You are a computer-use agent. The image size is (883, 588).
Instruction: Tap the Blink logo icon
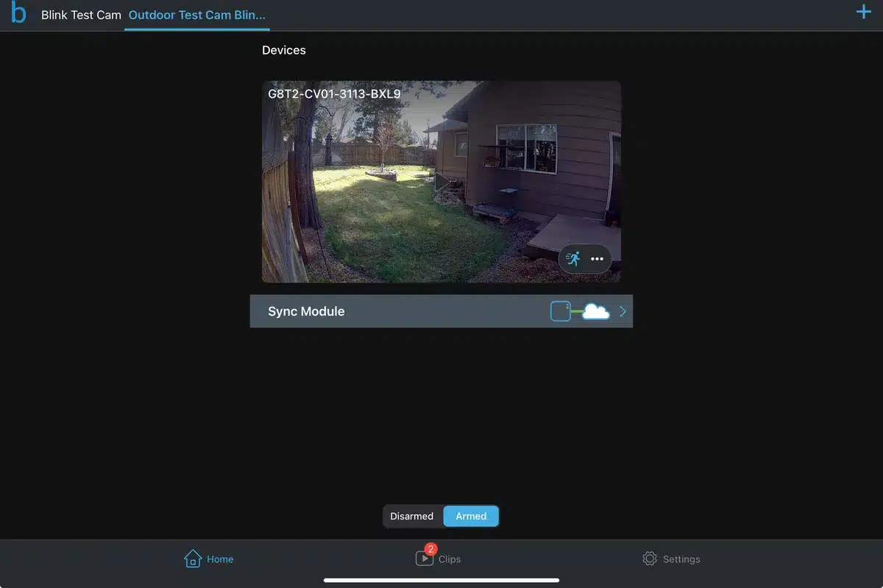click(x=18, y=13)
